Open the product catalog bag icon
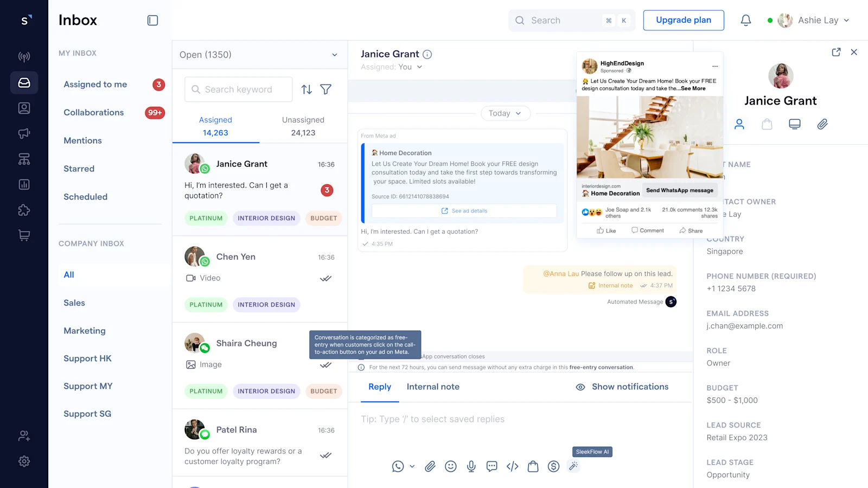The width and height of the screenshot is (868, 488). coord(533,466)
